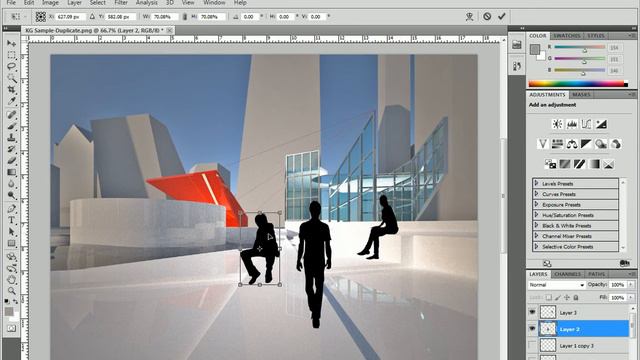Expand Channel Mixer Presets list

click(x=536, y=236)
